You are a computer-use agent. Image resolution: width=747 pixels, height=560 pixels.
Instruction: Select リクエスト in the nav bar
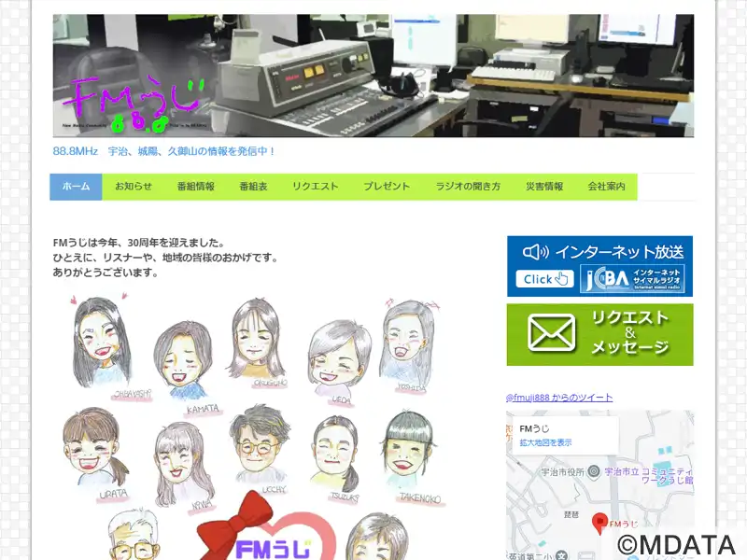pos(316,187)
